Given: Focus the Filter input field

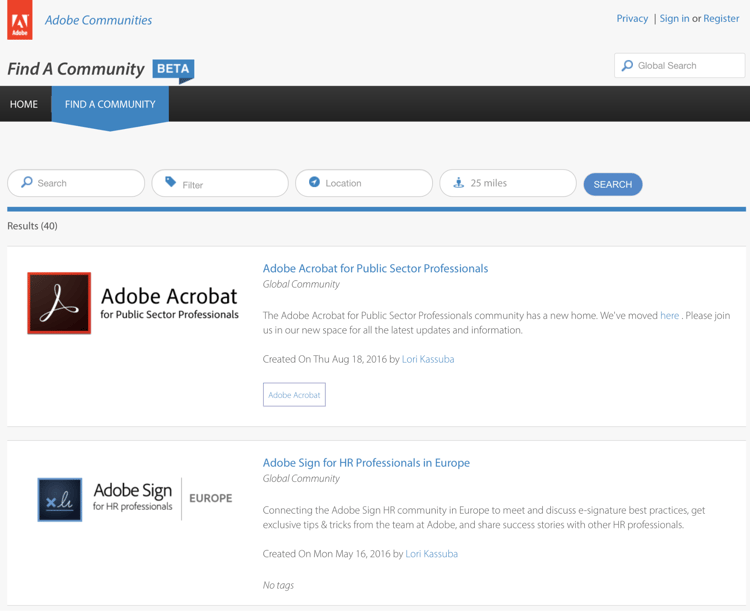Looking at the screenshot, I should click(230, 184).
